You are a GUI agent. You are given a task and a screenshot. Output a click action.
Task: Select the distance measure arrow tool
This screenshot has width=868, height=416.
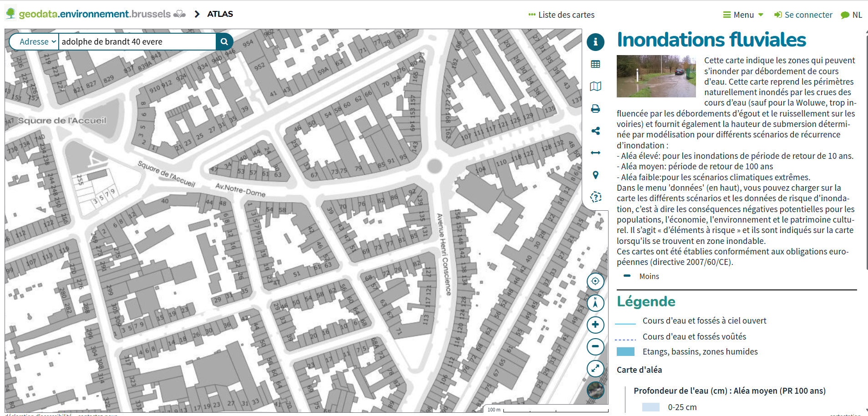[x=595, y=153]
